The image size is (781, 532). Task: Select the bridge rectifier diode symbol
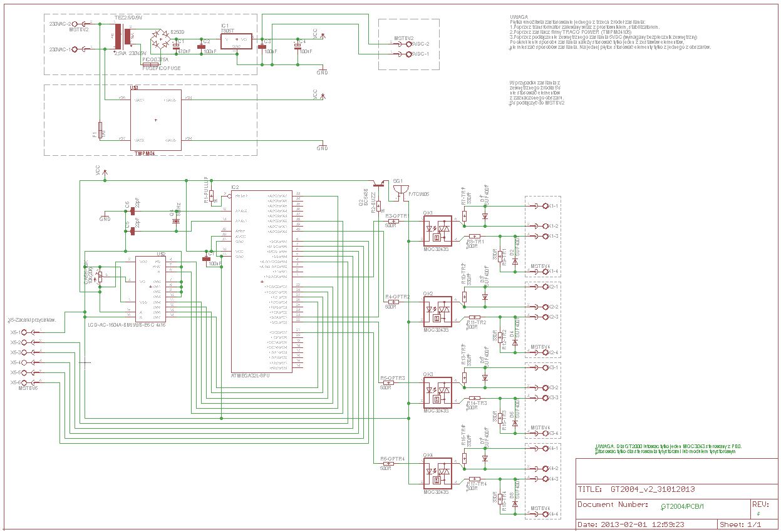coord(164,41)
